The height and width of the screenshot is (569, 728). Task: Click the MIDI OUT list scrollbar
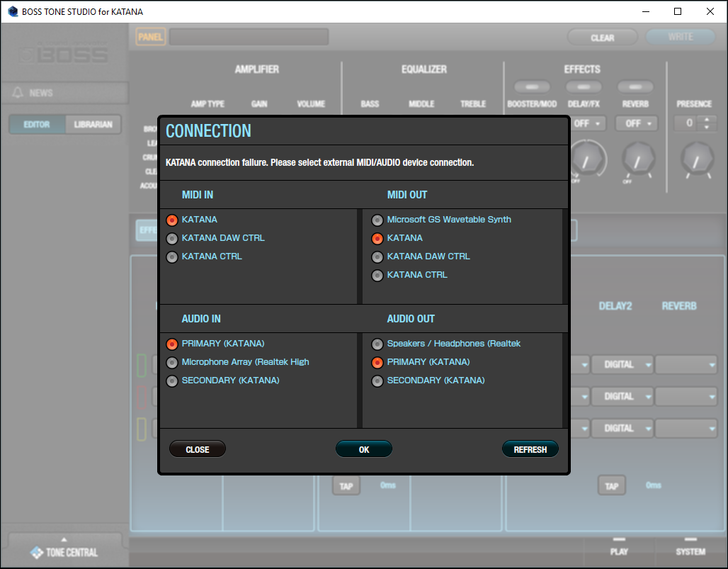tap(565, 257)
